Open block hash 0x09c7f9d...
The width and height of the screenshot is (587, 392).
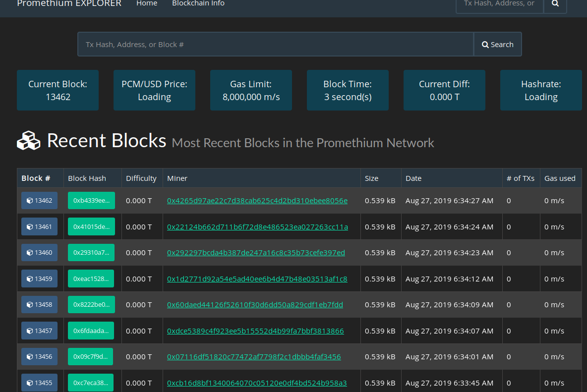point(90,356)
